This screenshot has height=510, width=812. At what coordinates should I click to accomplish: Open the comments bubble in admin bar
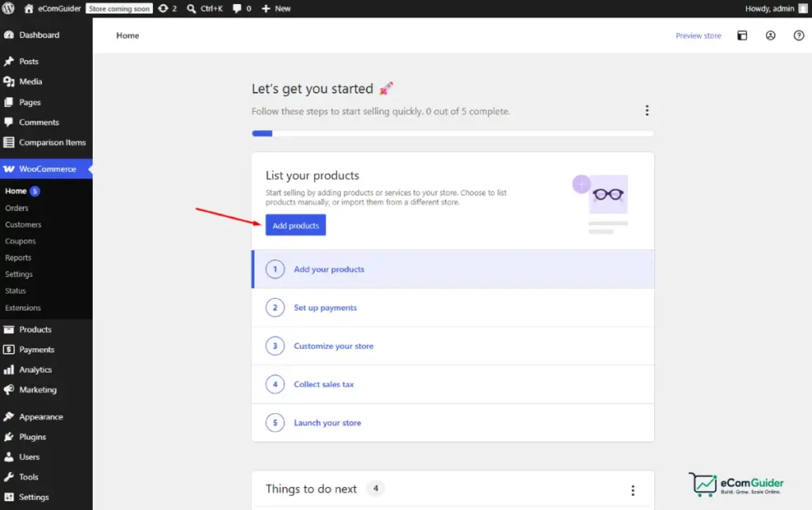(x=236, y=9)
